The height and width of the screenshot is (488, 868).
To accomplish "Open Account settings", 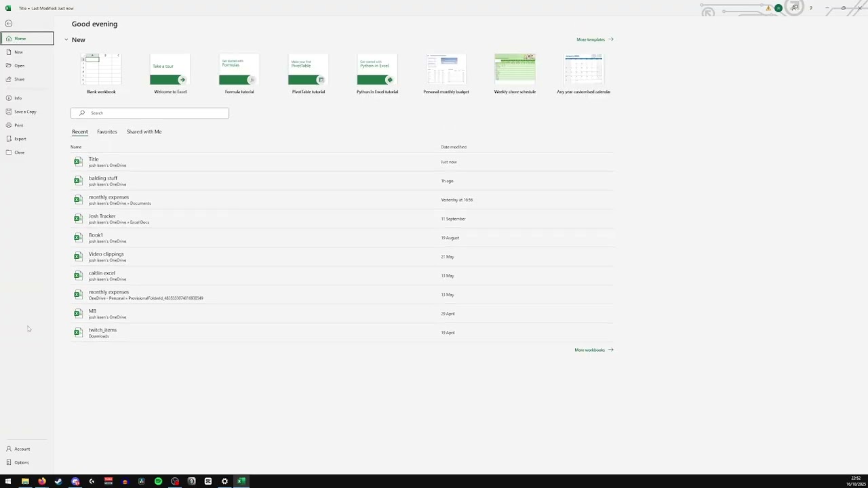I will tap(27, 449).
